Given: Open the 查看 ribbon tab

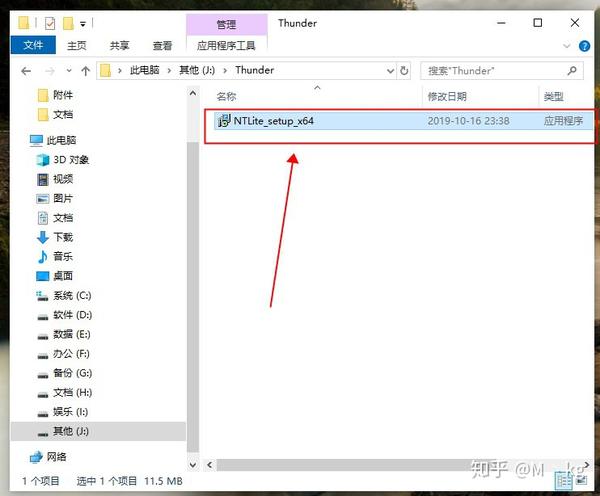Looking at the screenshot, I should point(162,46).
